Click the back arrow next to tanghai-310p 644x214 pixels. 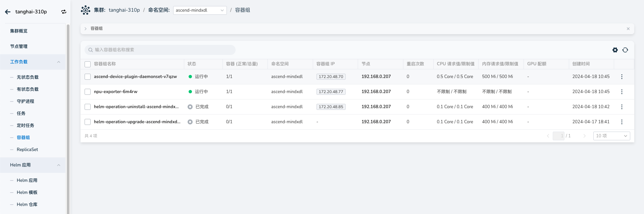pos(8,12)
